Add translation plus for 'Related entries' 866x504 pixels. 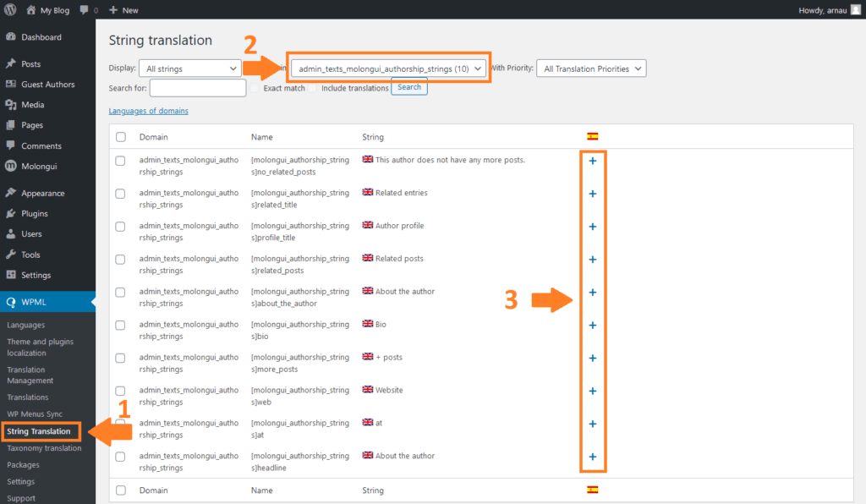(x=593, y=194)
